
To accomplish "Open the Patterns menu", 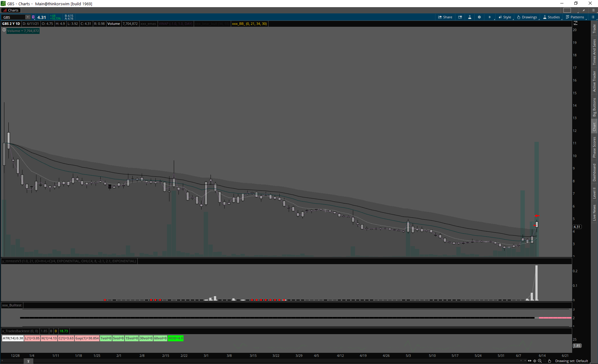I will click(x=575, y=17).
